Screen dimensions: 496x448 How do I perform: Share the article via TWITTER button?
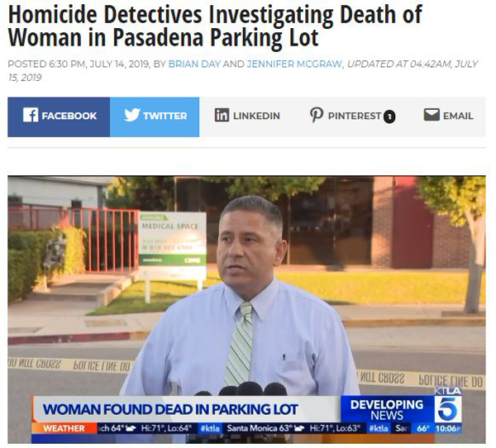155,117
